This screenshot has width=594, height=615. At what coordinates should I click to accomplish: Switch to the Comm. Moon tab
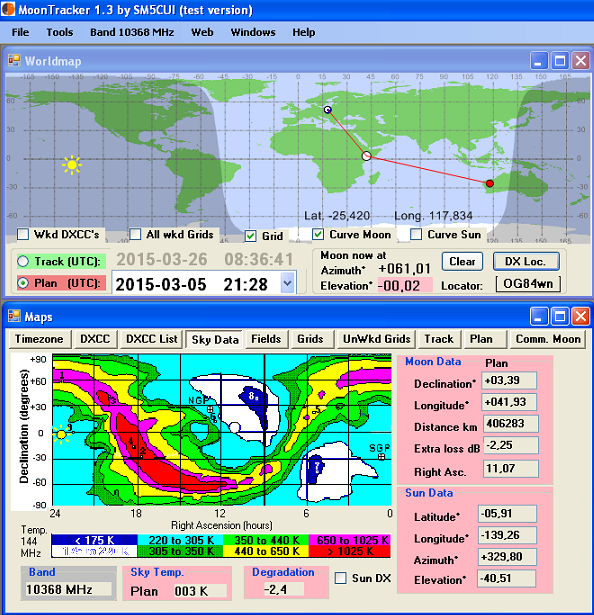click(548, 339)
